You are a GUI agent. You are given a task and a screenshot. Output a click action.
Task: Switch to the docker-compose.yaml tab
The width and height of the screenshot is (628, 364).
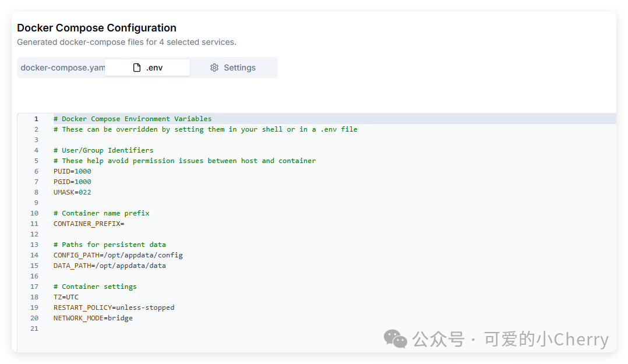pos(62,68)
